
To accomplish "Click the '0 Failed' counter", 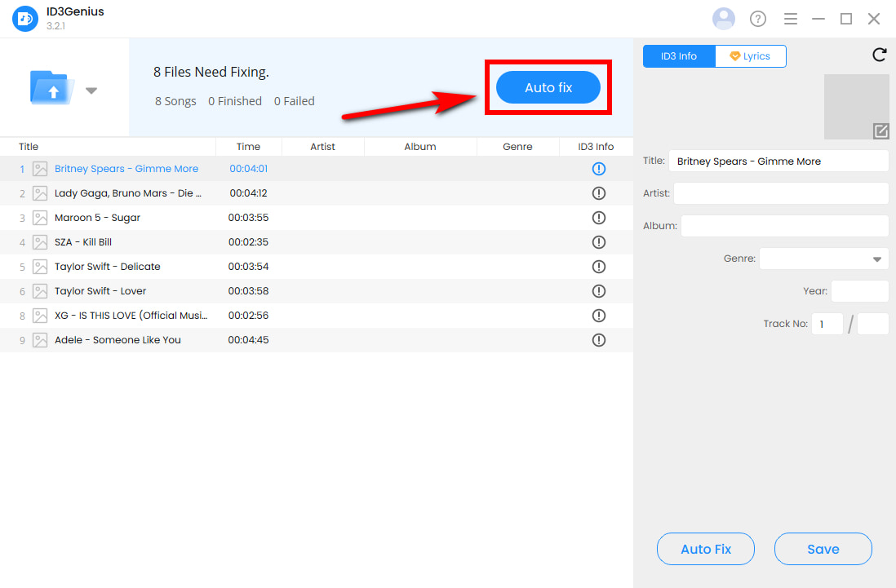I will [x=295, y=101].
